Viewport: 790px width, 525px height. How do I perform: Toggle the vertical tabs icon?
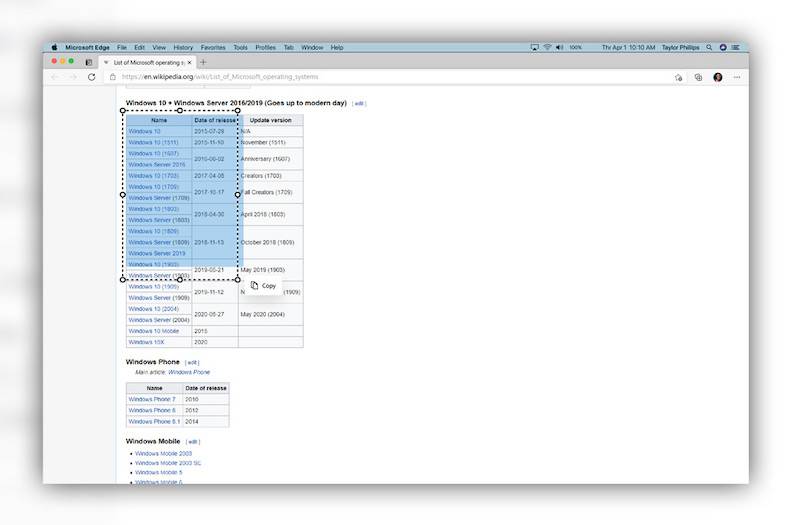point(89,62)
